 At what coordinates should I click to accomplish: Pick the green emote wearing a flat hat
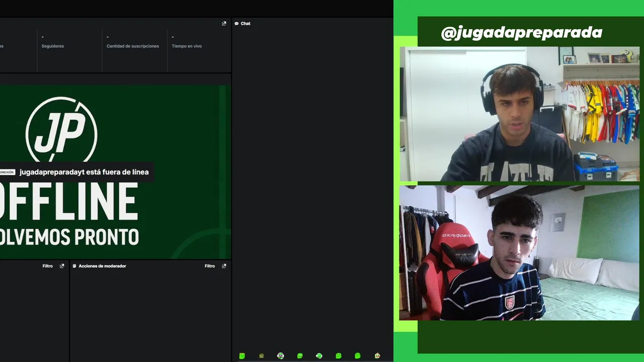(x=242, y=356)
